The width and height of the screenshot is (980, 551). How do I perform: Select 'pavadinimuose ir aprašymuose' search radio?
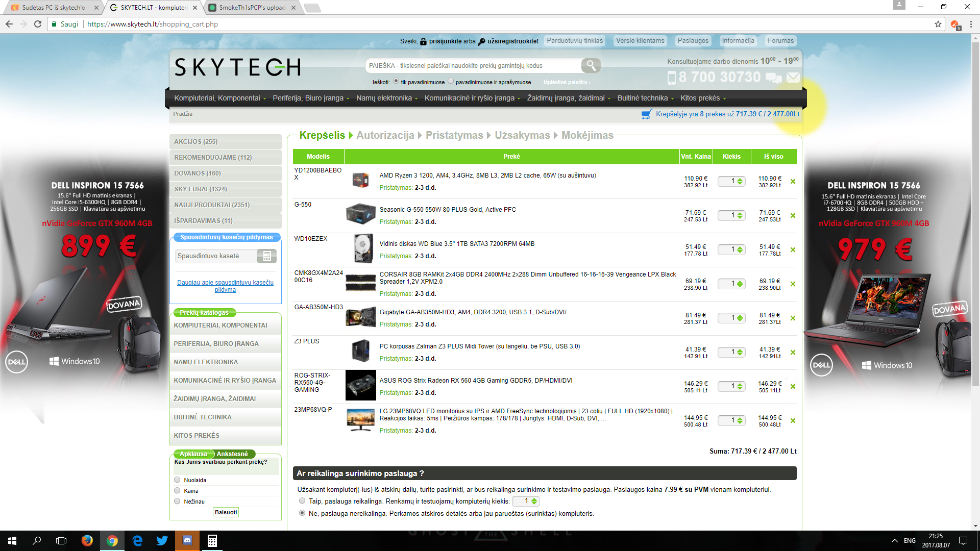(x=451, y=81)
